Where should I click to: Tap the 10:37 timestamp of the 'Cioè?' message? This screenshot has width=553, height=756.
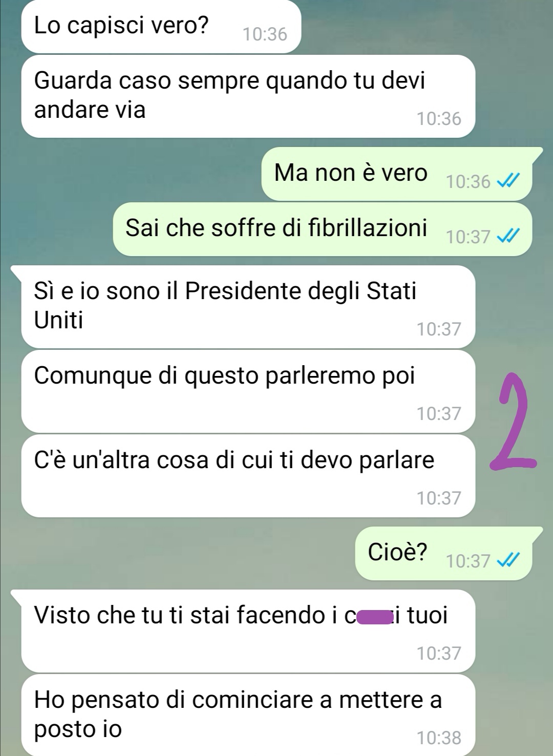[468, 561]
